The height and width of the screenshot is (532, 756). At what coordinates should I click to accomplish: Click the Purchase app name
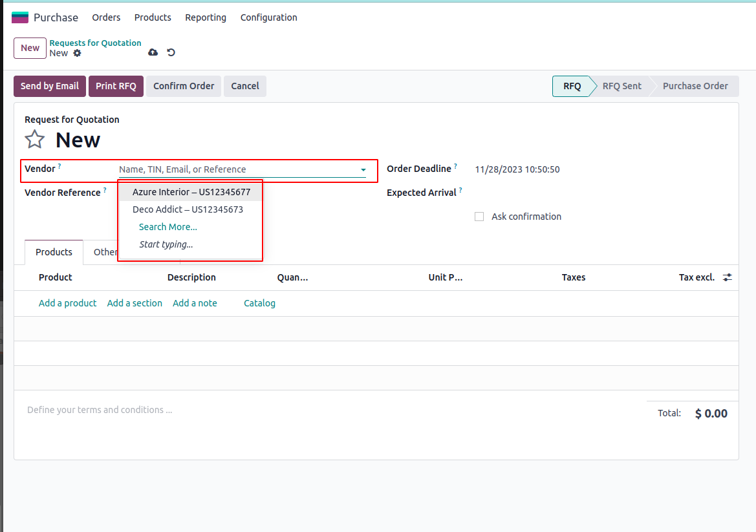pos(56,17)
